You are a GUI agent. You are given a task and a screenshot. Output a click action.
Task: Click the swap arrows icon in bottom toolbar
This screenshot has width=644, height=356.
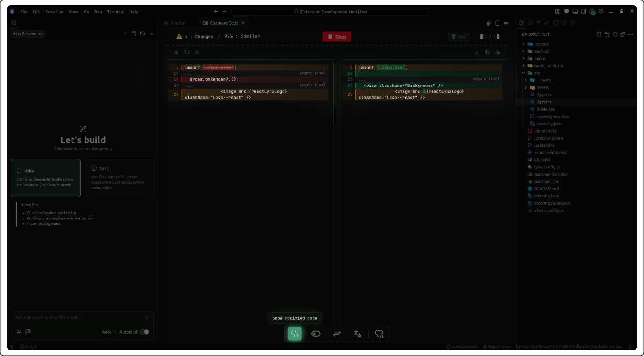(x=337, y=334)
